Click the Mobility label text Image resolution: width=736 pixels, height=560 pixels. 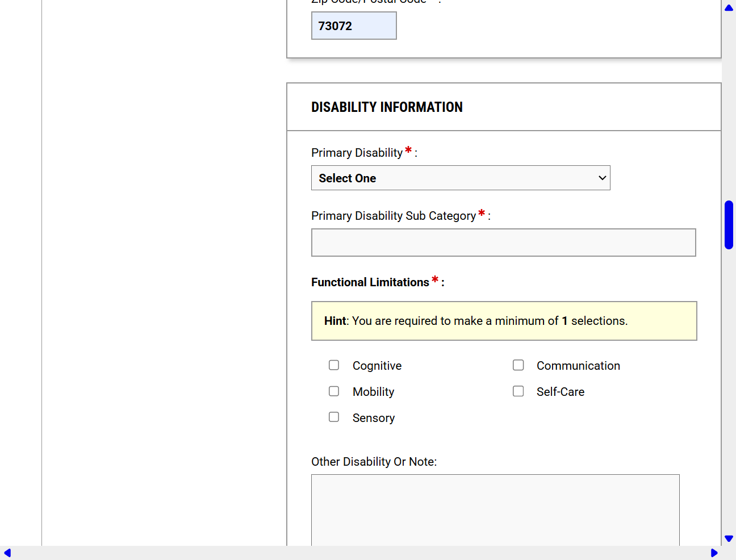click(373, 392)
